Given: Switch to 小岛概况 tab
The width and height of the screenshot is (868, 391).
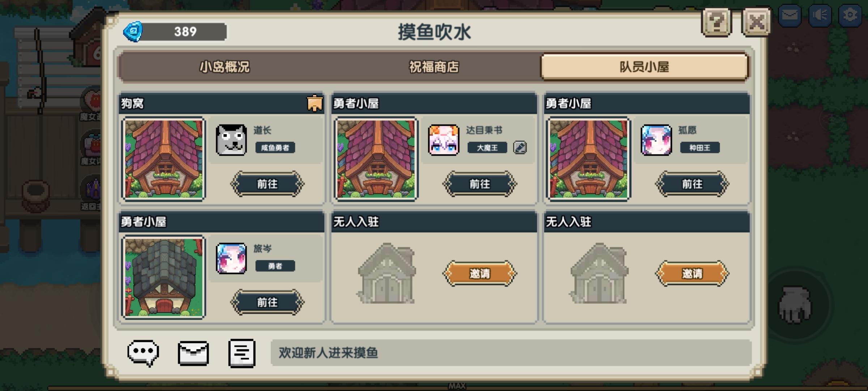Looking at the screenshot, I should coord(225,67).
